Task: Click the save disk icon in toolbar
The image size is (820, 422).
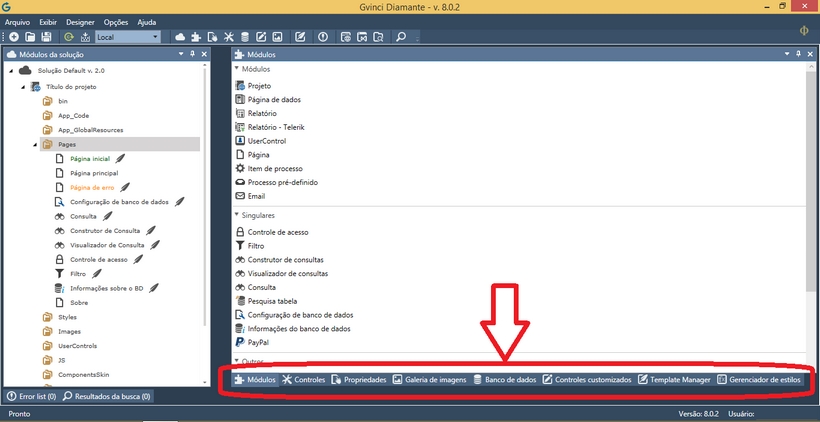Action: (x=46, y=37)
